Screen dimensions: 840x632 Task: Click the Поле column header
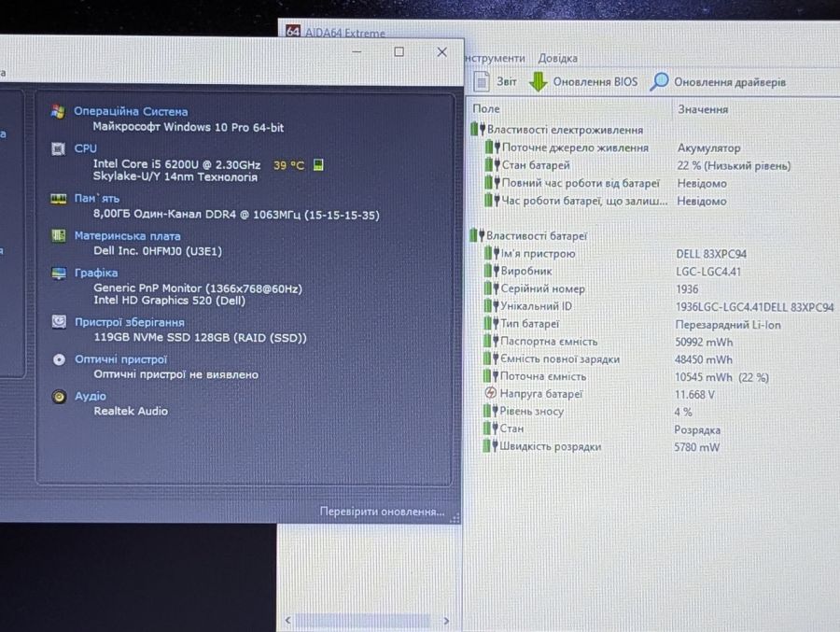486,108
